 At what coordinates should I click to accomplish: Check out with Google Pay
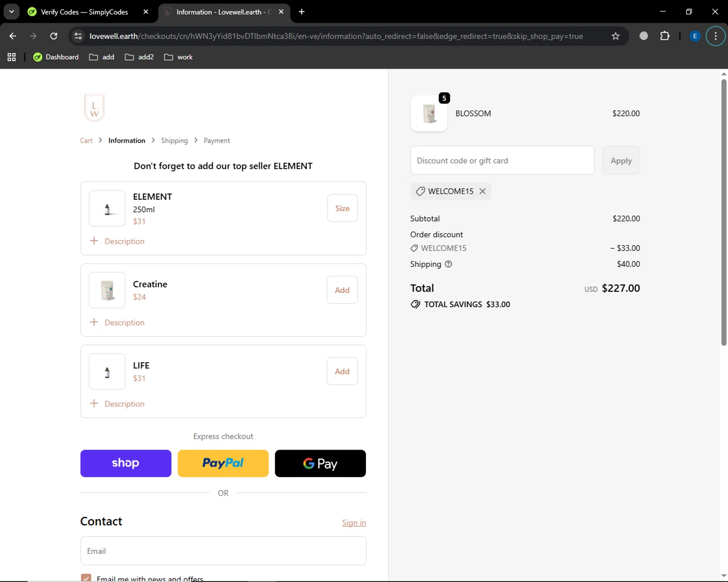pyautogui.click(x=320, y=463)
